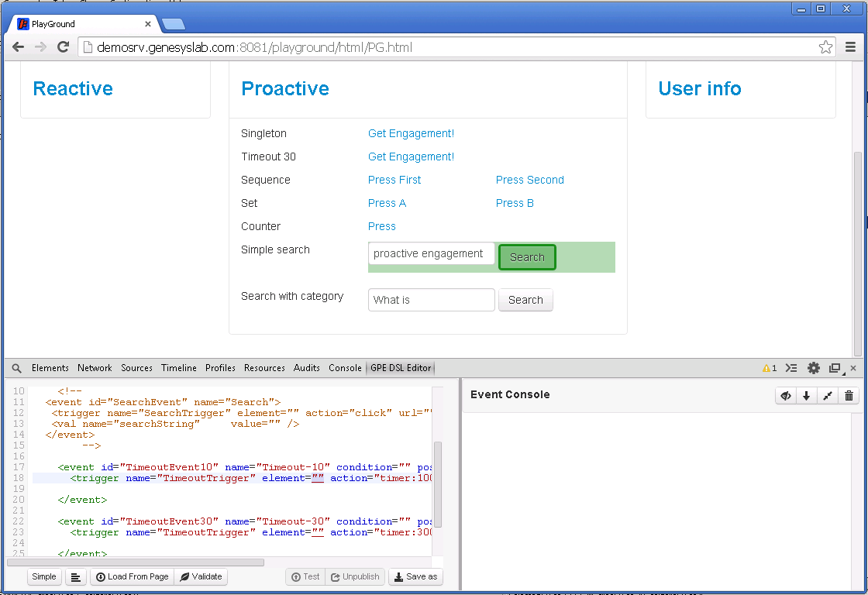Select the GPE DSL Editor tab
The height and width of the screenshot is (595, 868).
pos(401,368)
